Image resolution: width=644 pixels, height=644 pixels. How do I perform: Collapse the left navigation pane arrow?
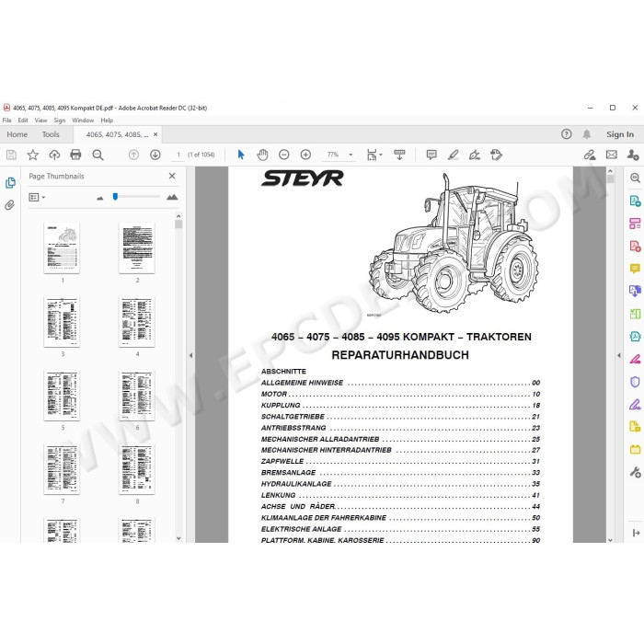tap(190, 355)
